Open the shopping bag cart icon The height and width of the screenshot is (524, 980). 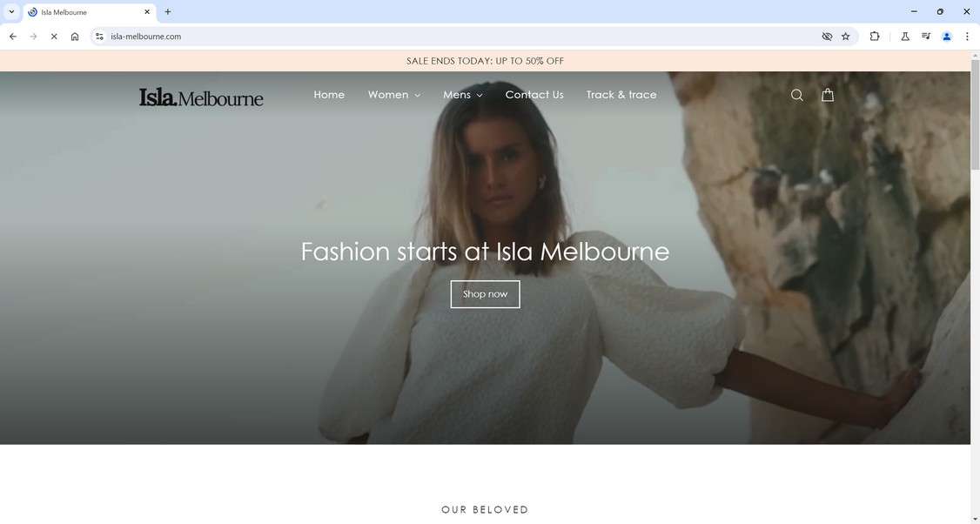point(828,94)
